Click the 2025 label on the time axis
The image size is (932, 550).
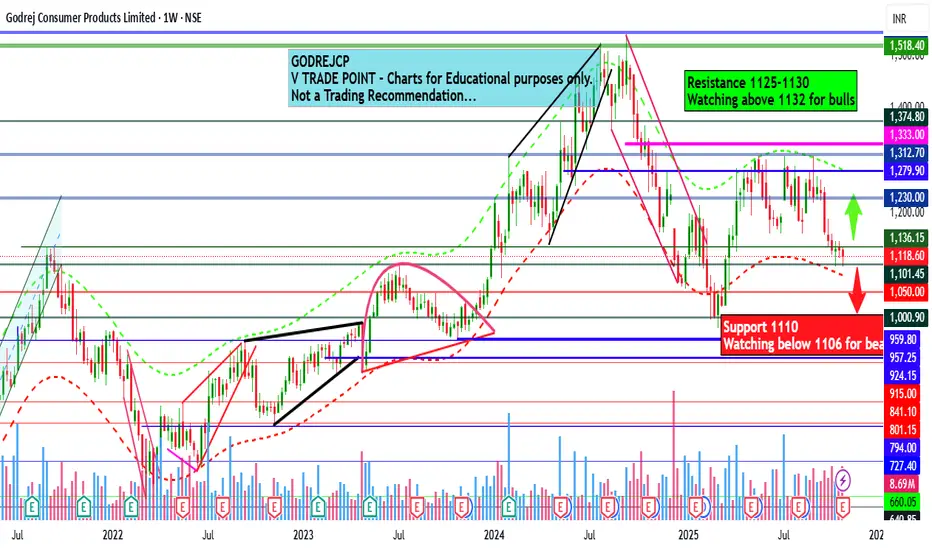point(689,535)
